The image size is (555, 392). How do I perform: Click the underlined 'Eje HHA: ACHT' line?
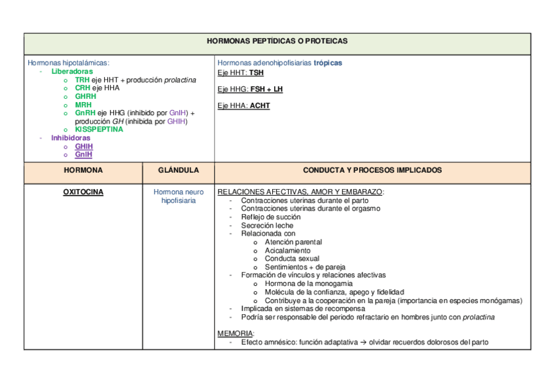(243, 105)
